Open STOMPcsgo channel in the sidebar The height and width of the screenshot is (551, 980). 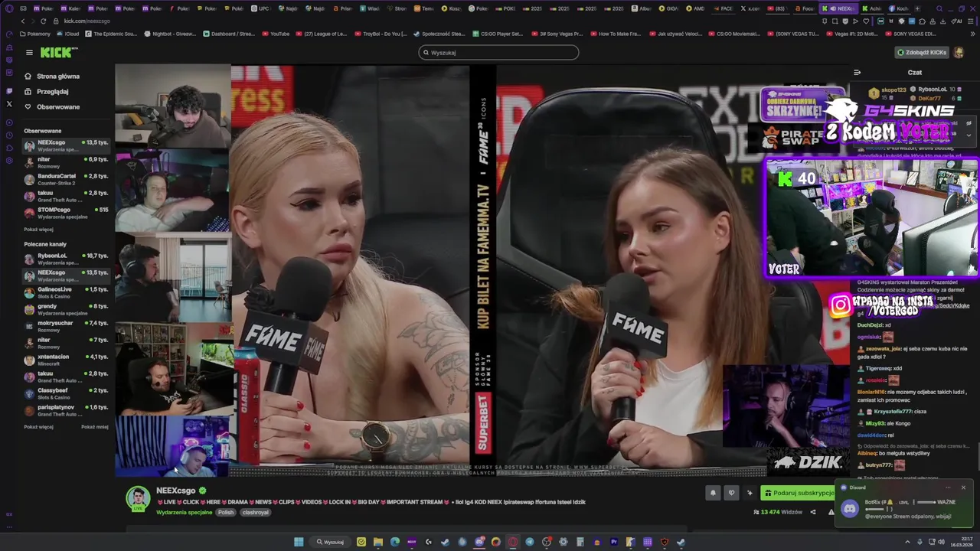pos(66,213)
